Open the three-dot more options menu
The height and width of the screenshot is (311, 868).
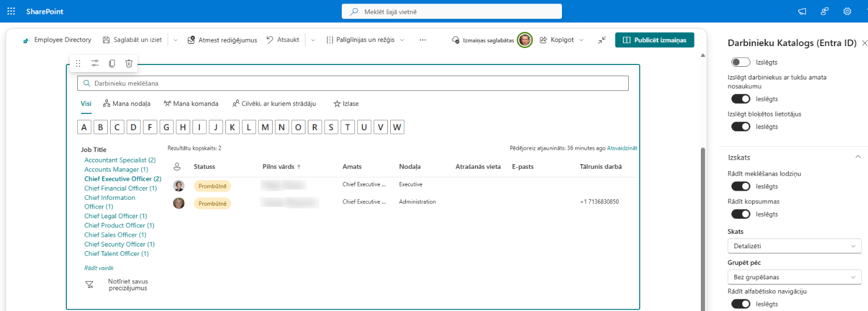point(422,40)
